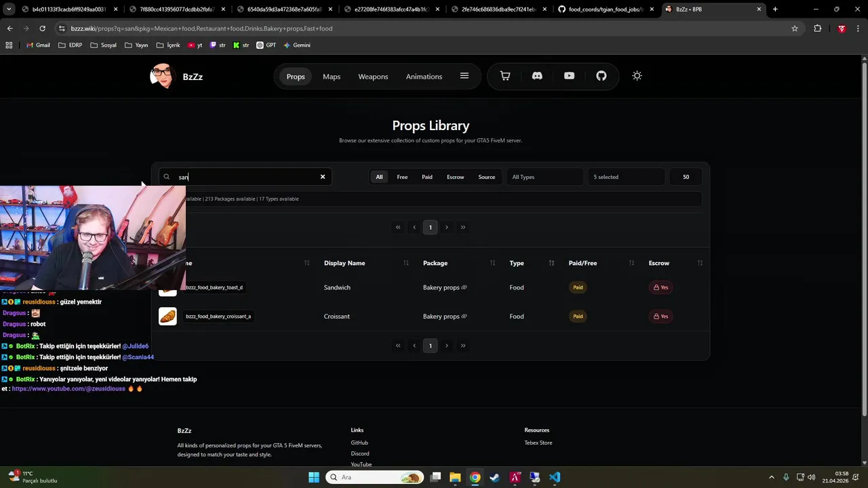The height and width of the screenshot is (488, 868).
Task: Open the All Types dropdown
Action: pos(545,177)
